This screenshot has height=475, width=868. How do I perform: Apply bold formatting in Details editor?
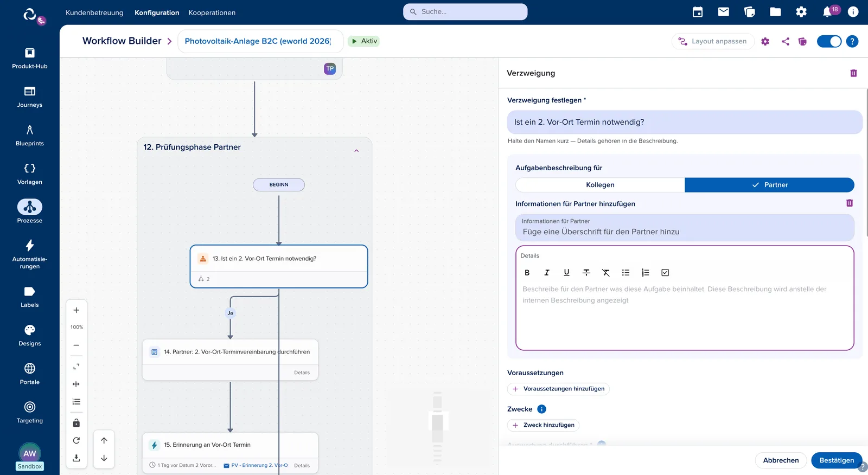[x=527, y=273]
